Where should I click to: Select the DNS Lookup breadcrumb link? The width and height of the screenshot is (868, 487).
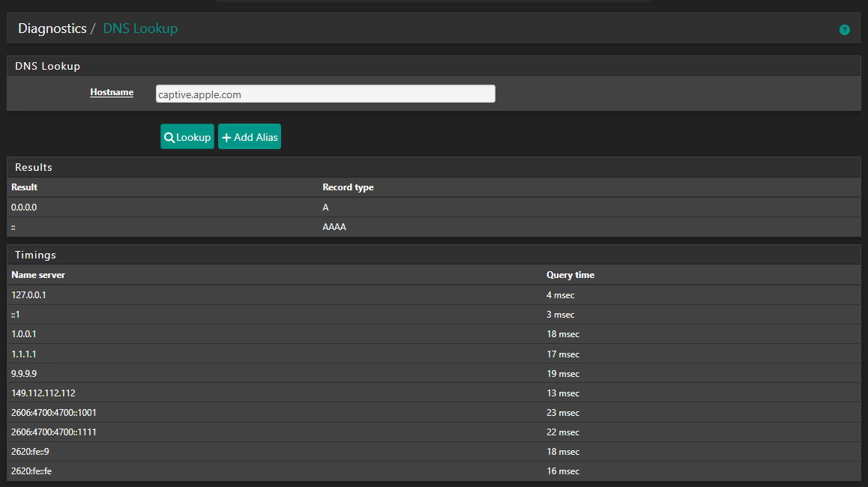(140, 29)
